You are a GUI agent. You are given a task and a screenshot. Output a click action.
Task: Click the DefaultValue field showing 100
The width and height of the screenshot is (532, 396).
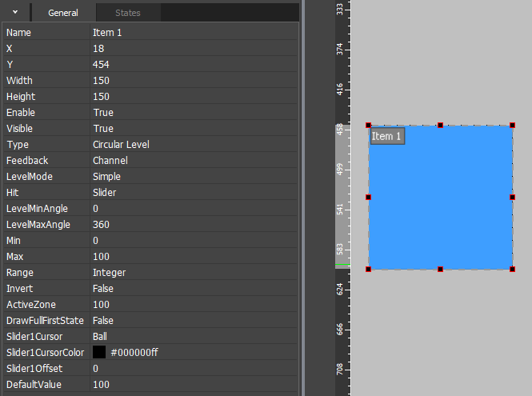pyautogui.click(x=192, y=385)
